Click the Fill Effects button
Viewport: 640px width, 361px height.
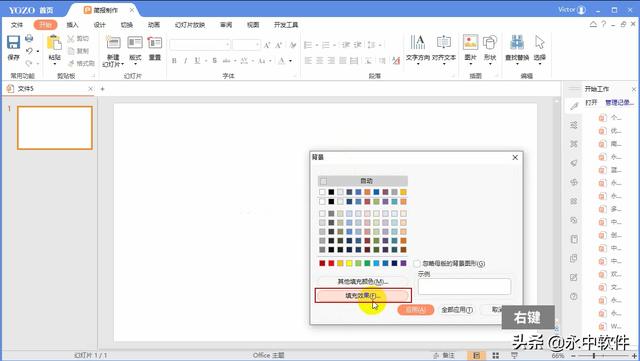coord(363,295)
